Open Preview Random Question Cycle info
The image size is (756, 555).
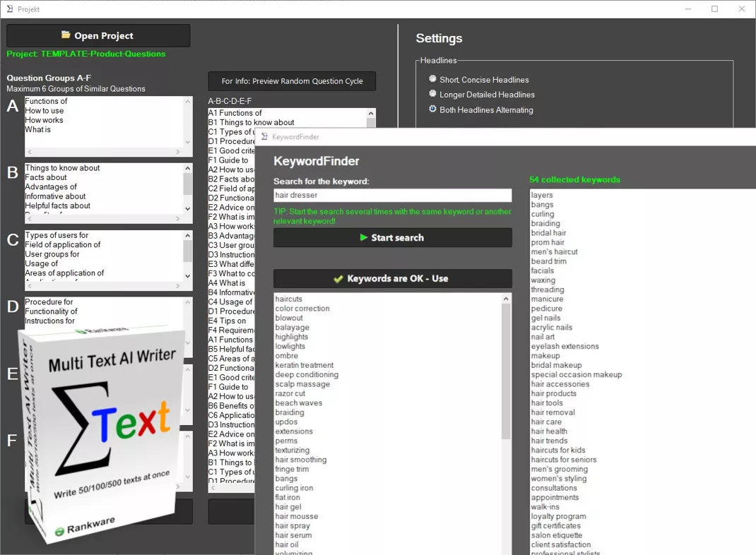tap(292, 81)
